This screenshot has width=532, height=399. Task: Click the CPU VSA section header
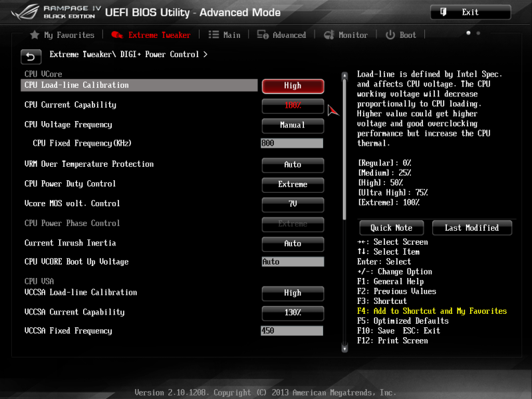click(x=39, y=281)
